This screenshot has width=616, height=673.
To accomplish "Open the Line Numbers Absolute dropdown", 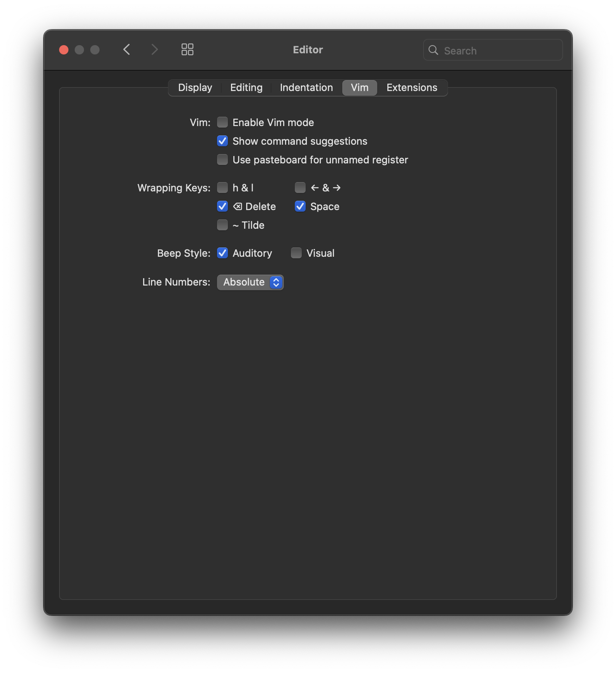I will (x=250, y=282).
